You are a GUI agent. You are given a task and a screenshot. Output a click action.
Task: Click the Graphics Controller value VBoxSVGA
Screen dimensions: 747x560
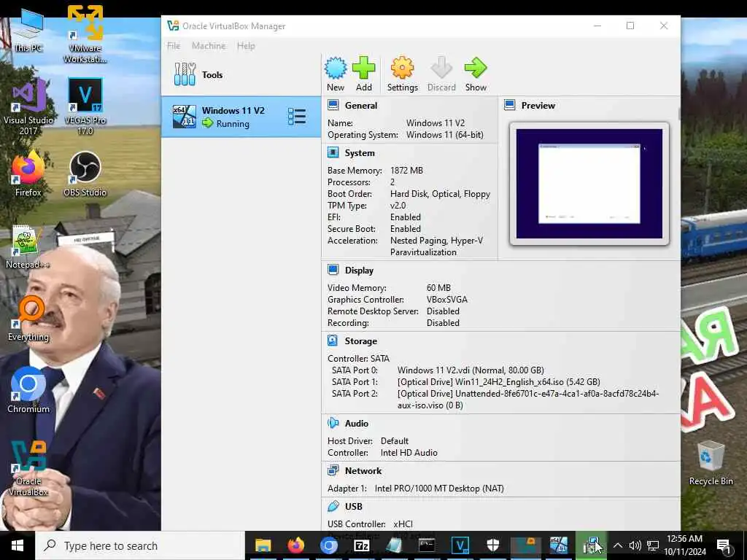tap(447, 300)
